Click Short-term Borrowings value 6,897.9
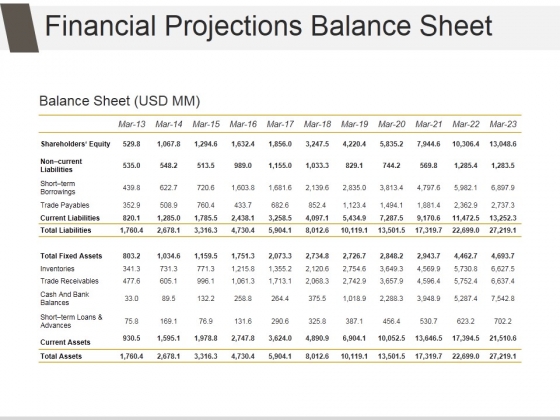The image size is (560, 420). tap(503, 188)
